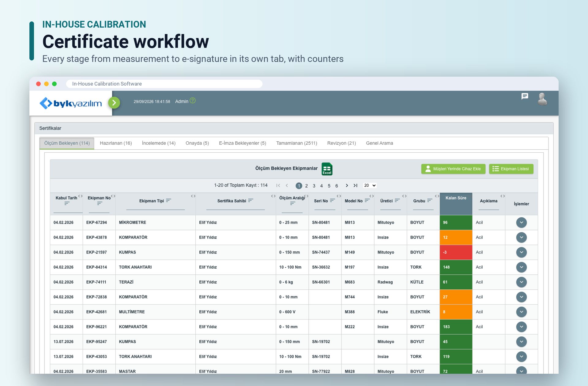Viewport: 588px width, 386px height.
Task: Click the Ekipman Listesi button
Action: 511,169
